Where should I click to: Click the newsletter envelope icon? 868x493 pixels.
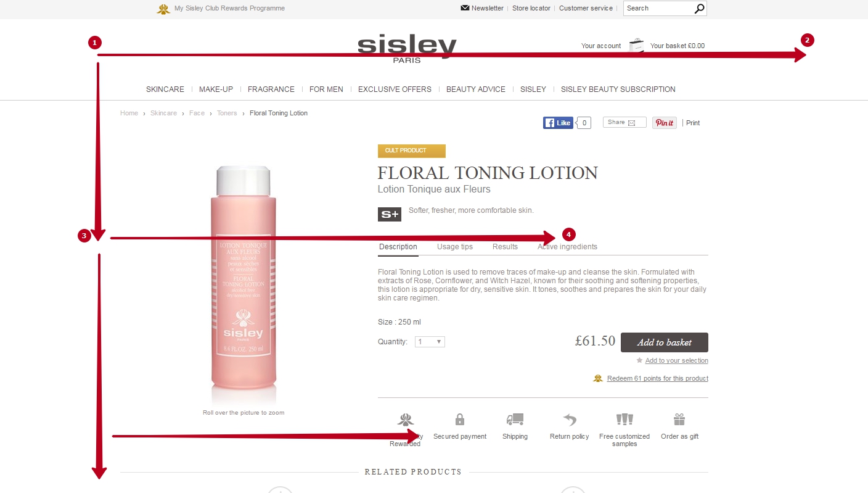point(465,8)
